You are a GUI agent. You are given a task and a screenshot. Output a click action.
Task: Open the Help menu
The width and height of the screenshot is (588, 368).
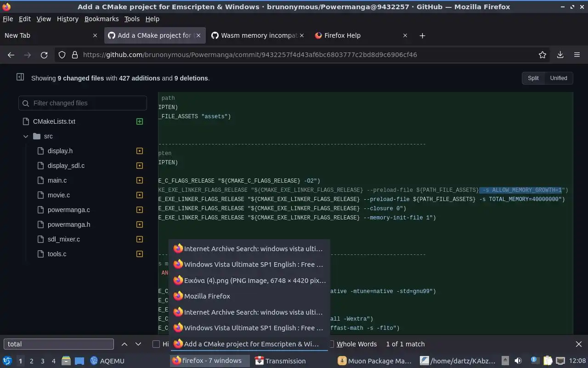click(152, 19)
